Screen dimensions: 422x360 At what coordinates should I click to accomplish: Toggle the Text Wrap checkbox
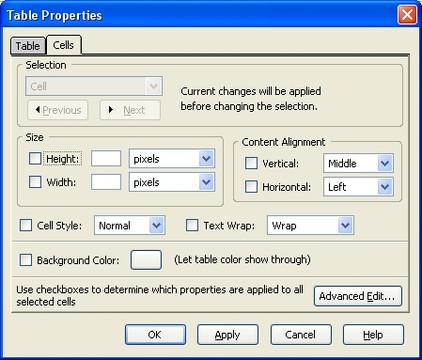point(192,225)
